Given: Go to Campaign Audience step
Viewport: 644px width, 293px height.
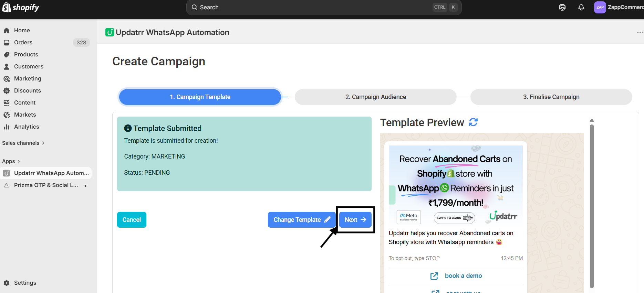Looking at the screenshot, I should 375,97.
